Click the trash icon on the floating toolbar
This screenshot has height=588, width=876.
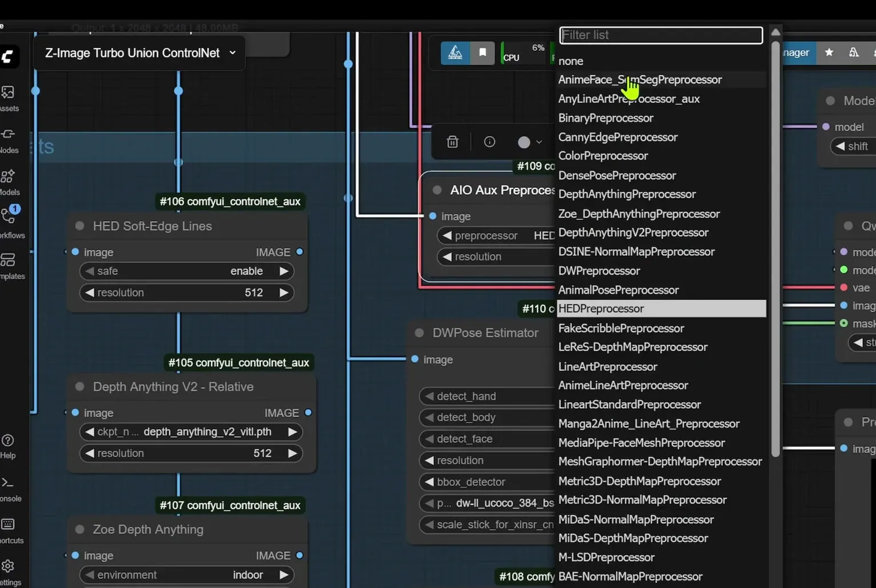(452, 142)
